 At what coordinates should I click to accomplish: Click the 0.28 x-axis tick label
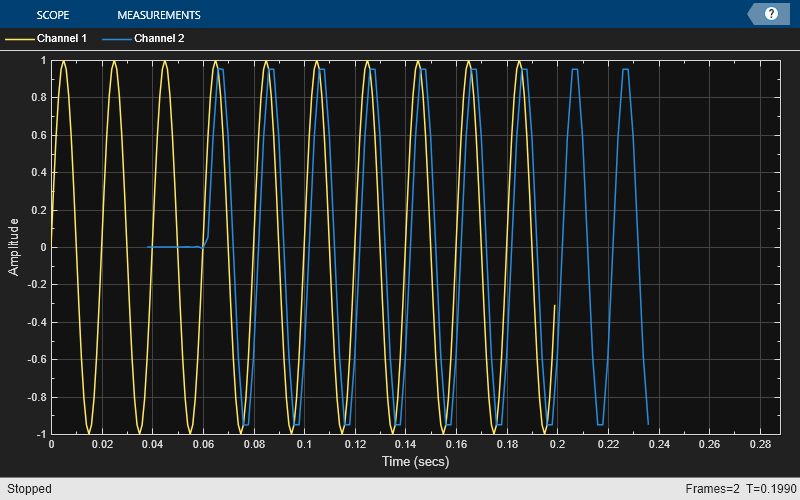coord(760,444)
